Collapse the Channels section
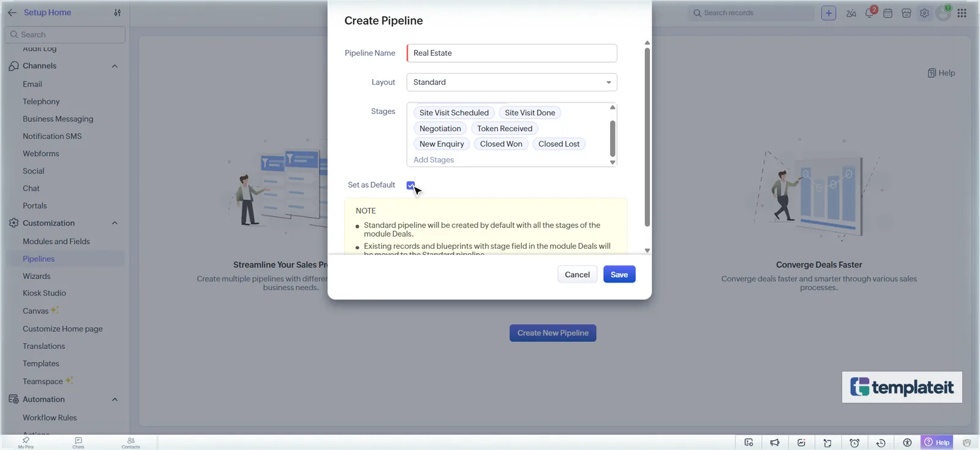The image size is (980, 450). (x=115, y=66)
